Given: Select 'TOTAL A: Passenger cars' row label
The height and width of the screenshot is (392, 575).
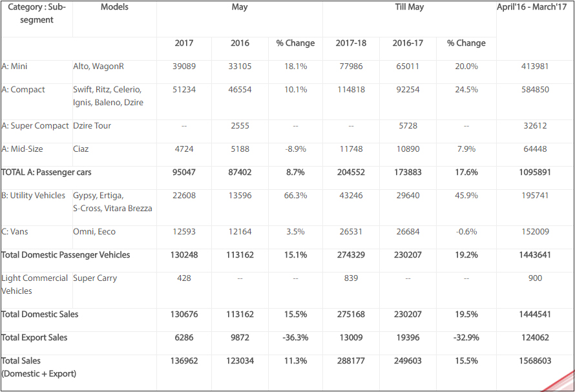Looking at the screenshot, I should 46,172.
